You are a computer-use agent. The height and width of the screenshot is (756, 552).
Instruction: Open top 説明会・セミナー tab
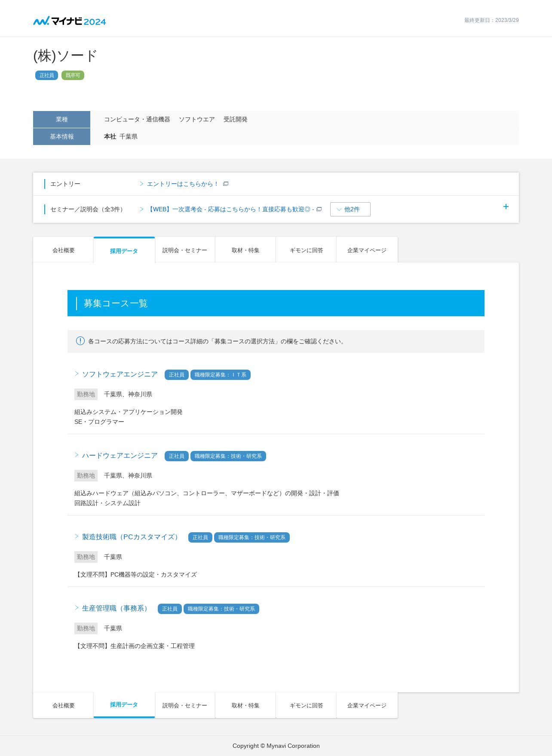click(x=185, y=250)
